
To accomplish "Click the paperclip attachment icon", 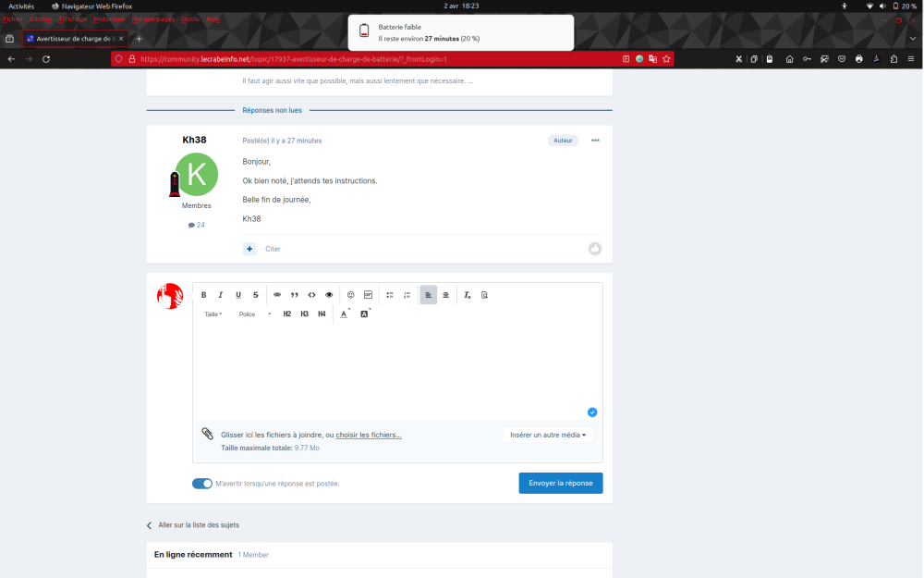I will (x=207, y=434).
